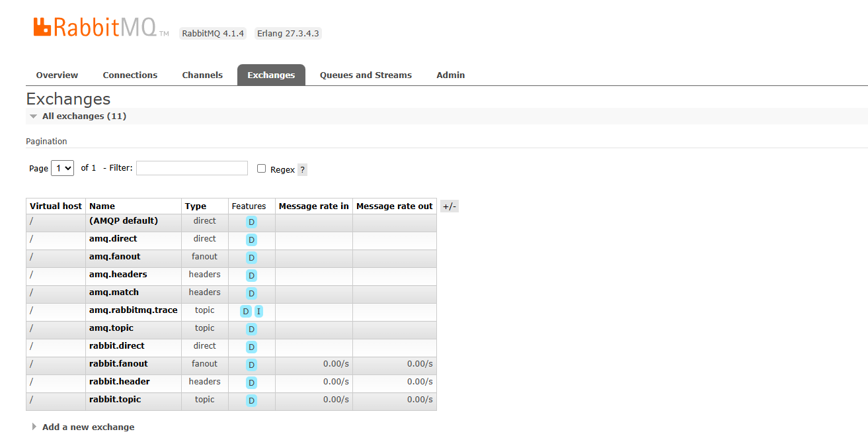Screen dimensions: 868x440
Task: Click the D feature badge for rabbit.header
Action: tap(251, 382)
